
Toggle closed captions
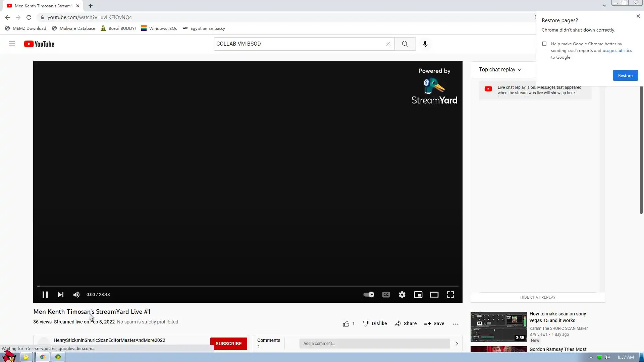386,295
